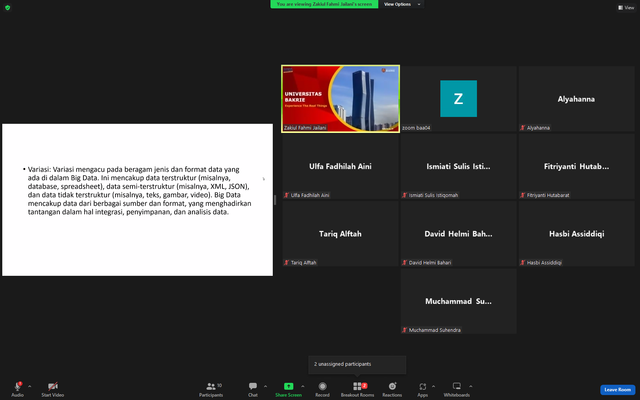Click muted mic icon beside Hasbi Assiddiqi name
640x400 pixels.
pos(522,262)
